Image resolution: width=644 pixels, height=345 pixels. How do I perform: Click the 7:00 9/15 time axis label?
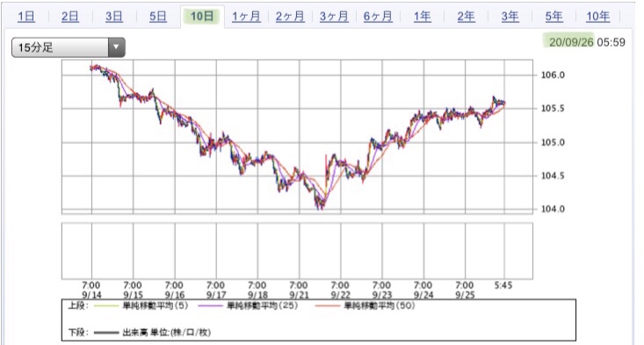pos(133,290)
